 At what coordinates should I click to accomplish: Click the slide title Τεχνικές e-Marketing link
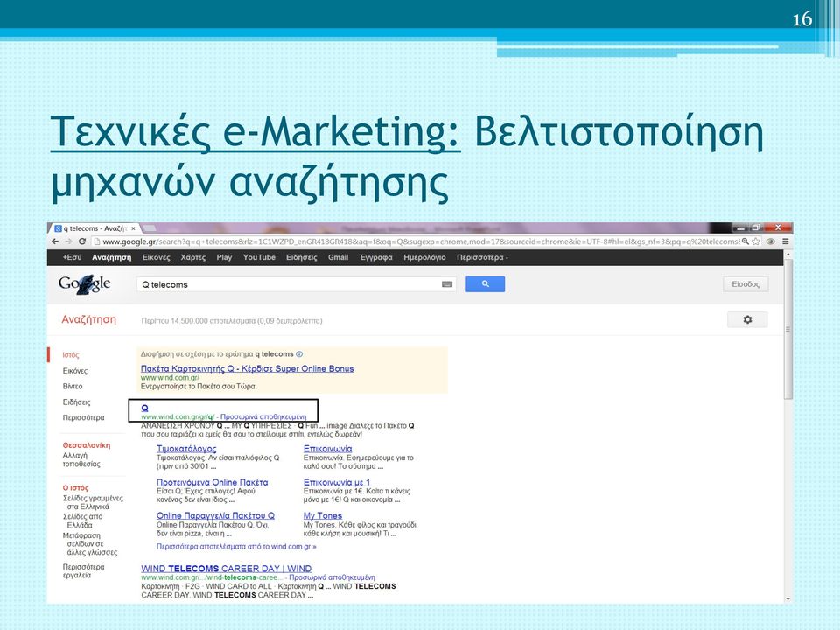point(255,131)
